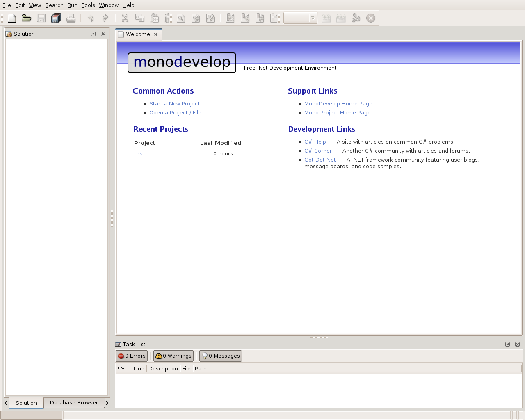This screenshot has height=420, width=525.
Task: Close the Task List panel
Action: click(518, 344)
